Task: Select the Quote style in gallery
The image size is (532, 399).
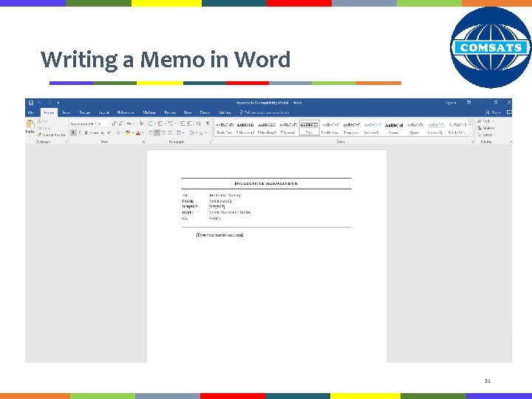Action: [x=415, y=128]
